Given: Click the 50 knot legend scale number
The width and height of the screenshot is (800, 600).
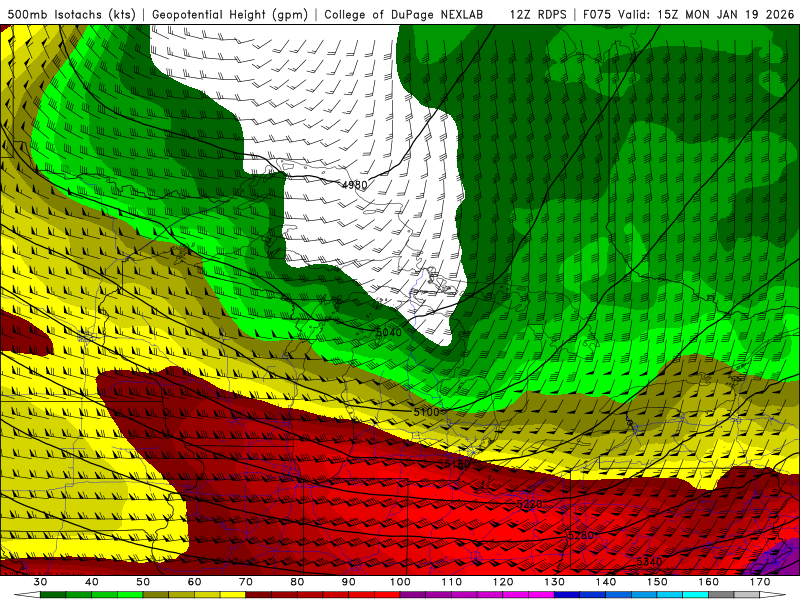Looking at the screenshot, I should point(143,582).
